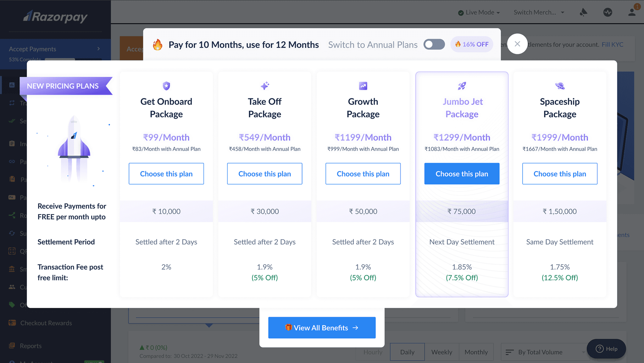This screenshot has height=363, width=644.
Task: Open the Checkout Rewards sidebar item
Action: click(x=46, y=323)
